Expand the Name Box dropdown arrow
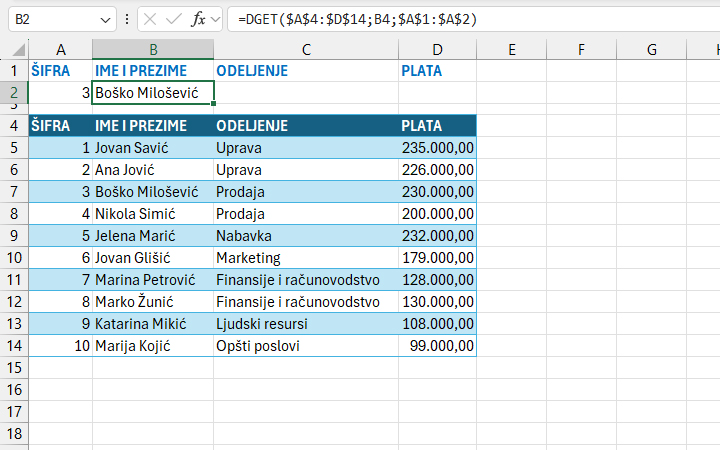 [x=106, y=20]
